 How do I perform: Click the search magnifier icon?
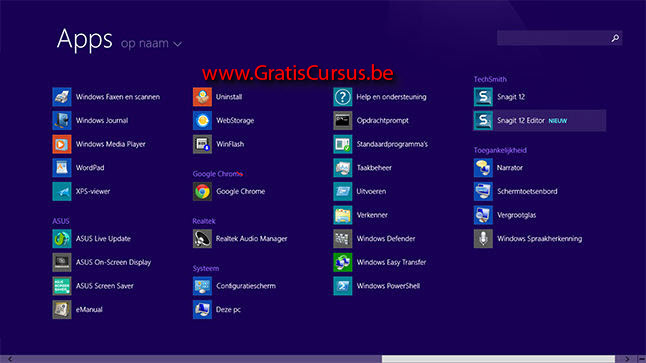615,38
